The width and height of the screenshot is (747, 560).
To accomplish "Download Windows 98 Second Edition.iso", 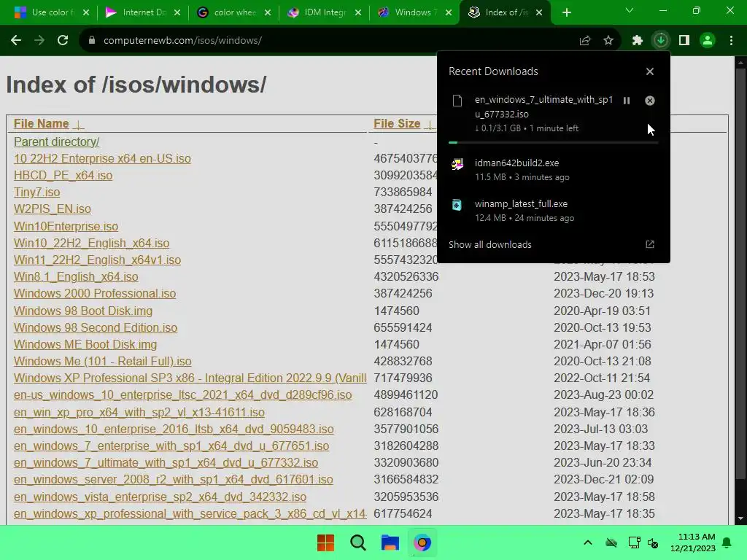I will 96,327.
